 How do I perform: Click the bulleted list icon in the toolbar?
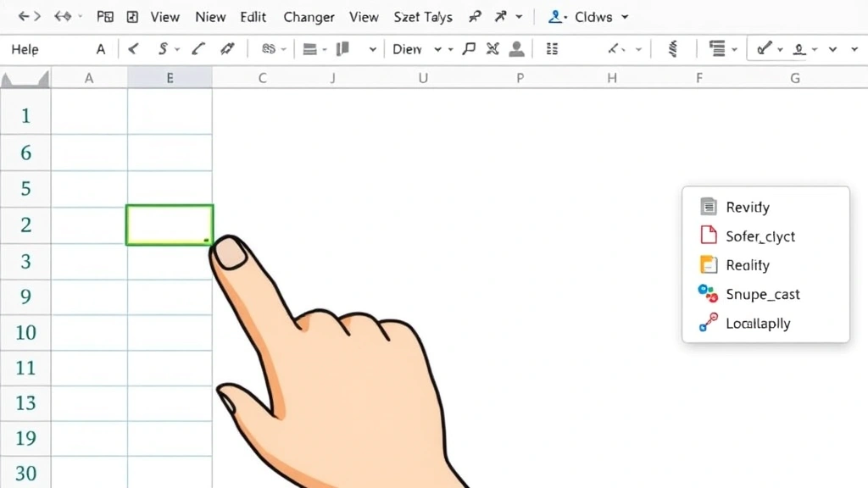pyautogui.click(x=554, y=49)
